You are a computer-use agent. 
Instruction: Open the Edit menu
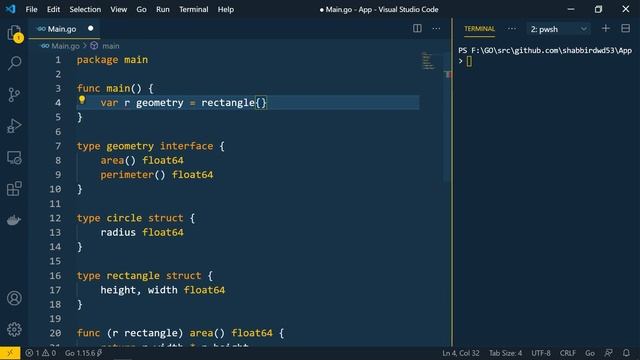[53, 9]
